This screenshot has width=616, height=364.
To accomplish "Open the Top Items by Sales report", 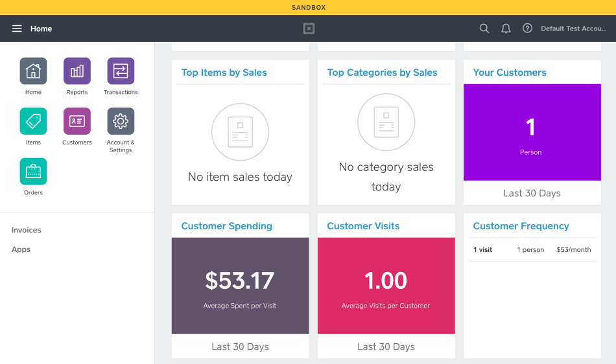I will 224,73.
